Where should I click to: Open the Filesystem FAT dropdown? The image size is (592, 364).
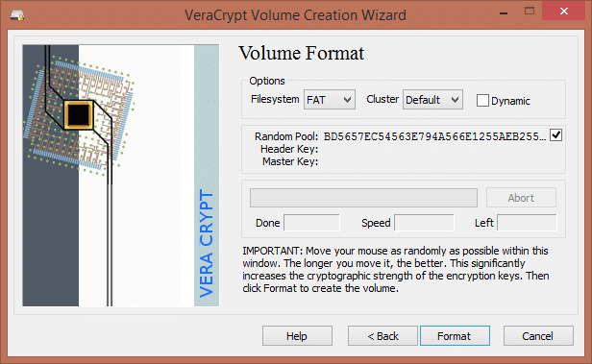(x=330, y=100)
